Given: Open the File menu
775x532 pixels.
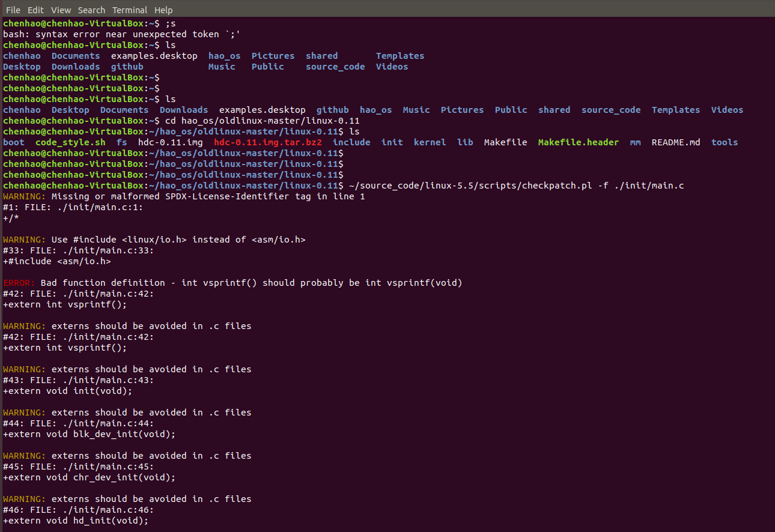Looking at the screenshot, I should (13, 10).
